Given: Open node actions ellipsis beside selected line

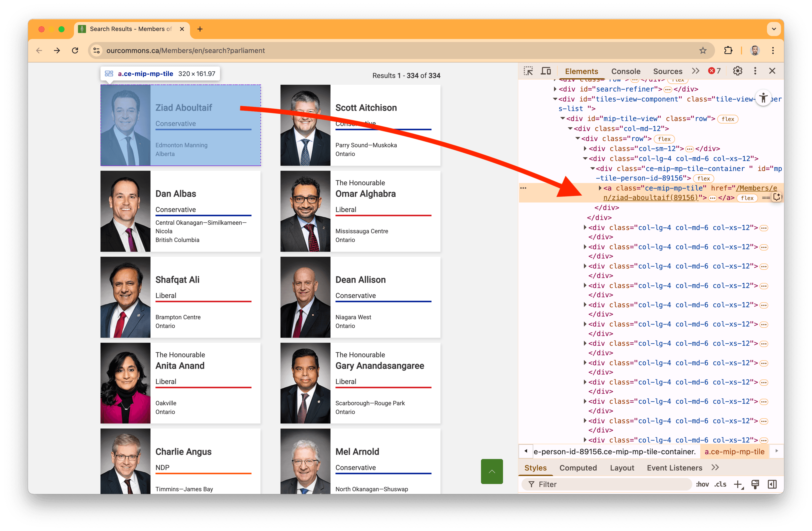Looking at the screenshot, I should [523, 188].
